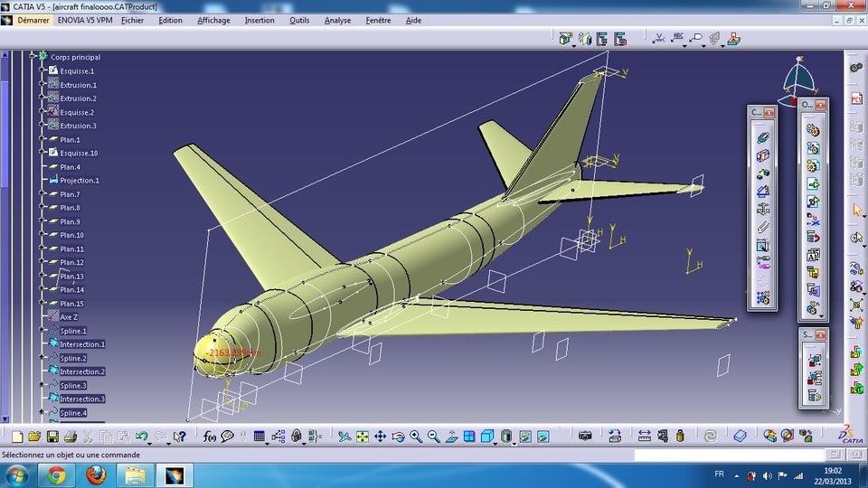The height and width of the screenshot is (488, 868).
Task: Click the tree panel scrollbar down arrow
Action: (x=5, y=418)
